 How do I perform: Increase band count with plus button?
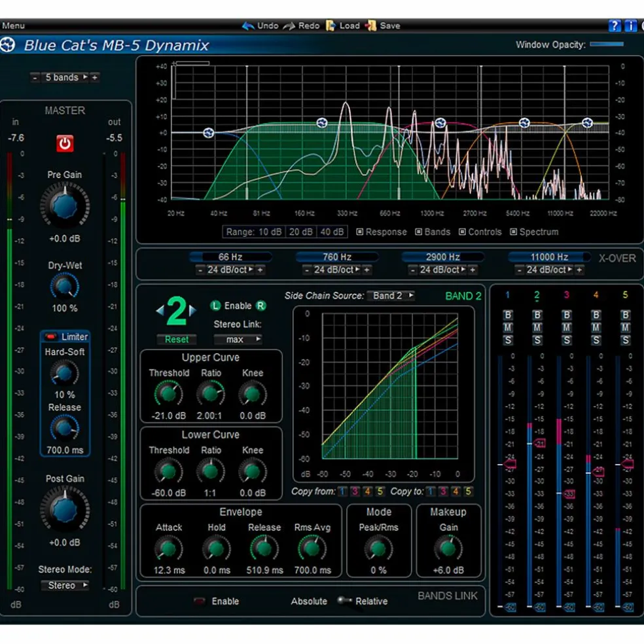click(x=94, y=77)
